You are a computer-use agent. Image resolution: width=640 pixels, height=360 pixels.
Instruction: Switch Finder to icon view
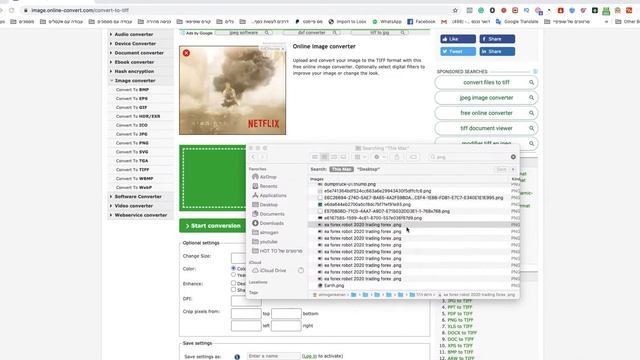pos(315,157)
